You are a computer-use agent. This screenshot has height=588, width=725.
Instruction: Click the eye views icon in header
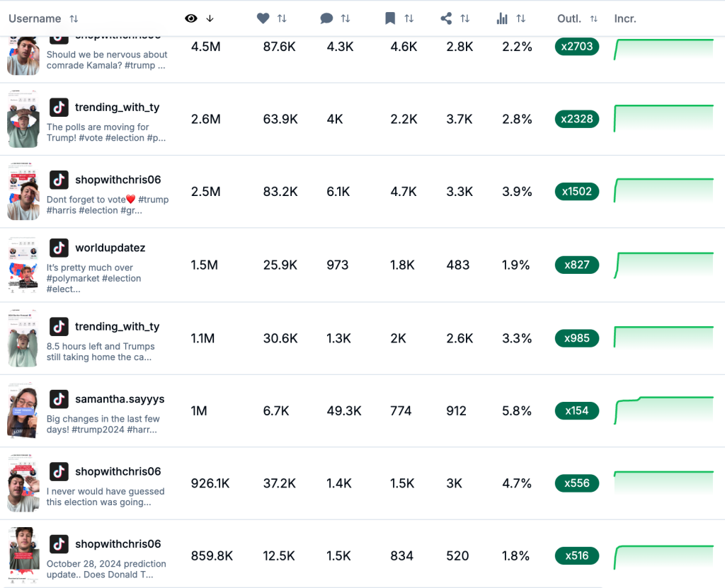tap(190, 18)
